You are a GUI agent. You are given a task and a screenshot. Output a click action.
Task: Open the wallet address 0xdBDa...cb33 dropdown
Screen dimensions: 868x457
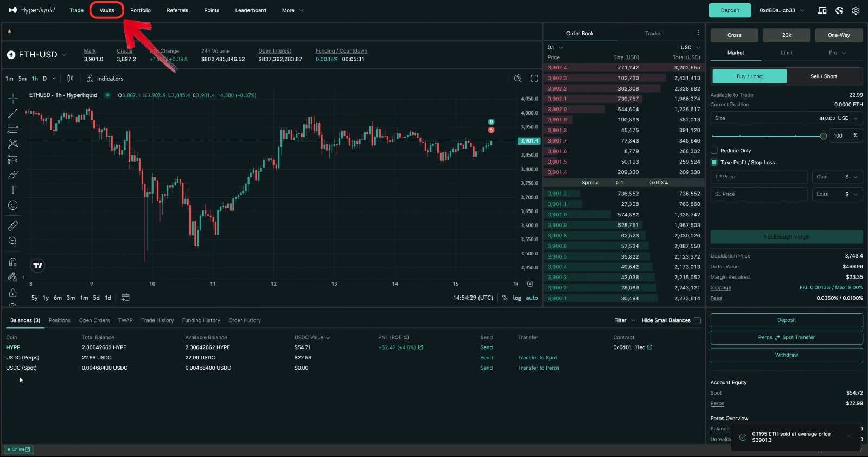click(x=782, y=10)
